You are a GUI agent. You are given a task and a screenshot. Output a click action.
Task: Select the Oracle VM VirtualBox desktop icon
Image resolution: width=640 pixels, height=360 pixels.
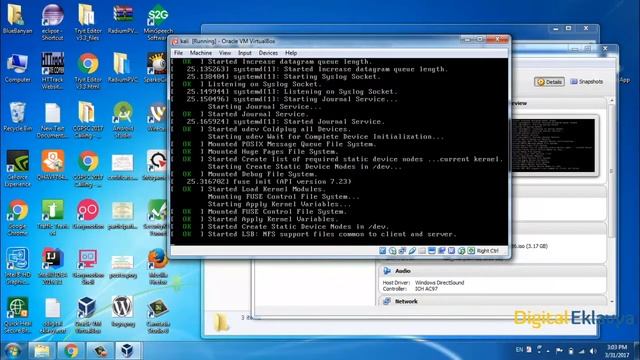coord(87,315)
